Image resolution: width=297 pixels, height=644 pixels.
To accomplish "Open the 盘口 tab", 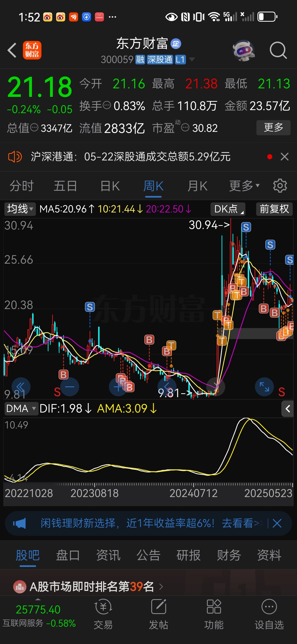I will (68, 555).
